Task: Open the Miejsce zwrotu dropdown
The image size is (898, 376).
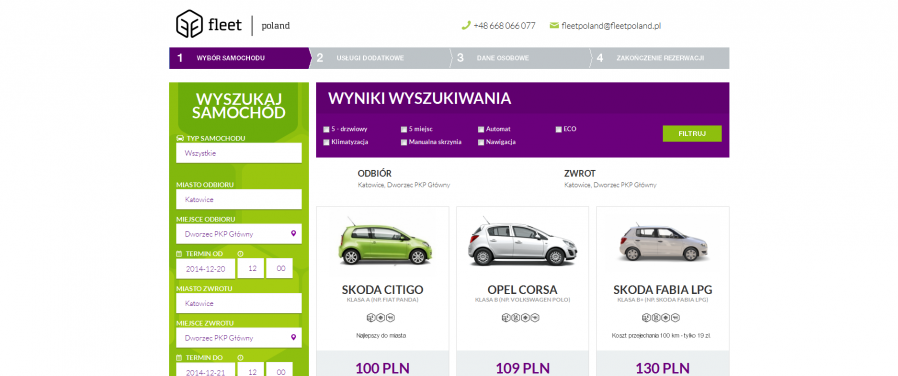Action: [239, 338]
